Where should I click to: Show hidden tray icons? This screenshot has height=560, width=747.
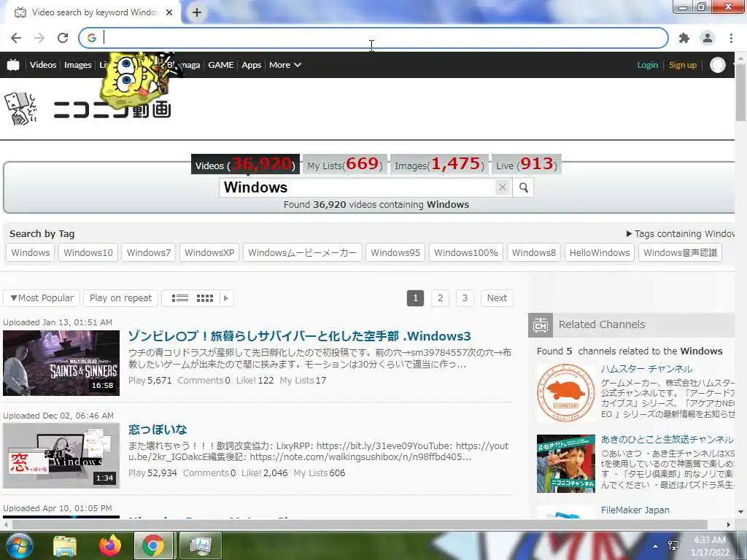pos(656,546)
